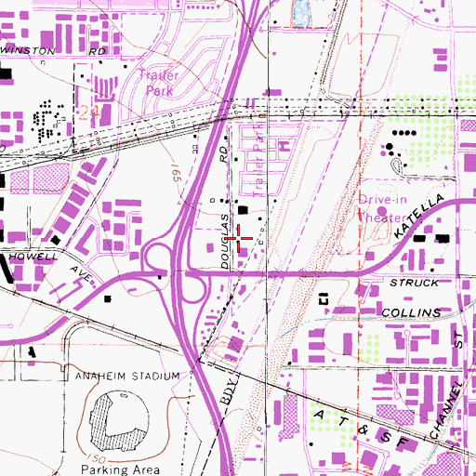Click the red crosshair marker at map center
476x476 pixels.
click(x=239, y=238)
